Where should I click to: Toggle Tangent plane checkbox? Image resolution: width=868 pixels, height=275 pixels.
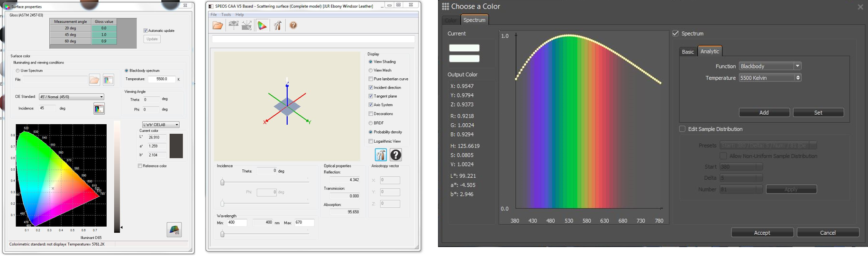click(x=371, y=96)
